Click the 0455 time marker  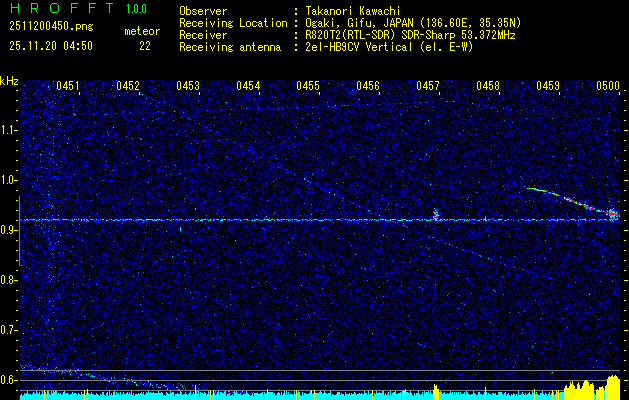(x=308, y=86)
